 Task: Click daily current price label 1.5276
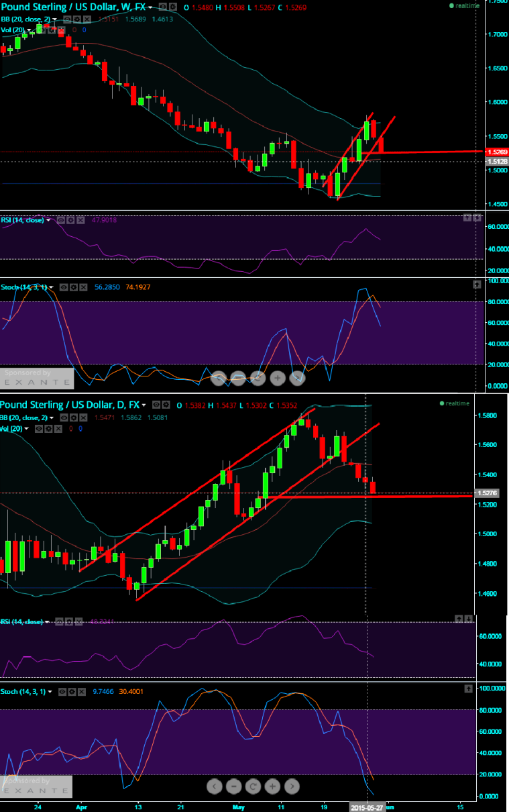coord(486,493)
